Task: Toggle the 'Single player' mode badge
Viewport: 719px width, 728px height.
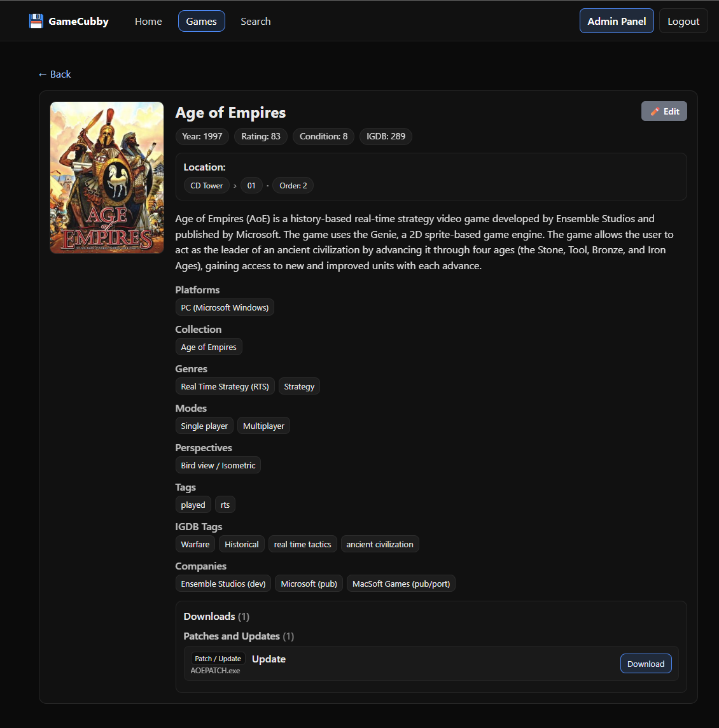Action: [x=204, y=425]
